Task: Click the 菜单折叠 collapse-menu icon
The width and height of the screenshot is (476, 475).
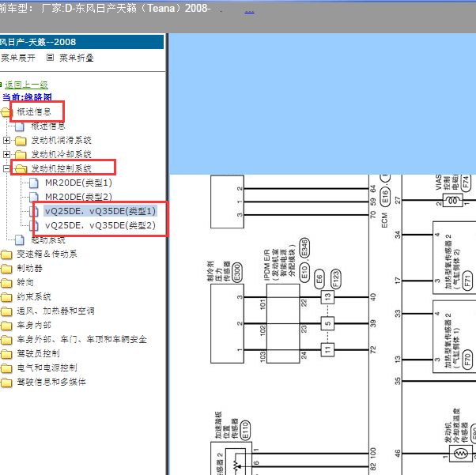Action: pos(50,58)
